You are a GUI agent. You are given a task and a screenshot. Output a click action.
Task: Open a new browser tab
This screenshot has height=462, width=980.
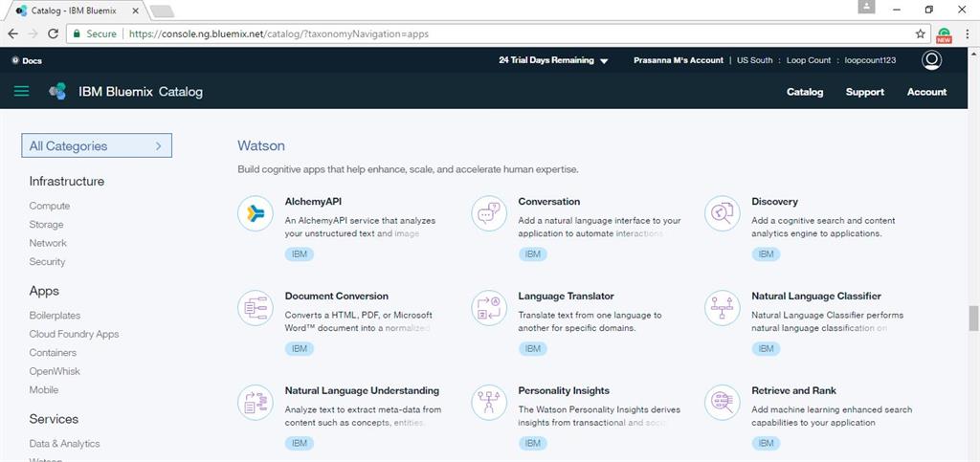point(162,11)
